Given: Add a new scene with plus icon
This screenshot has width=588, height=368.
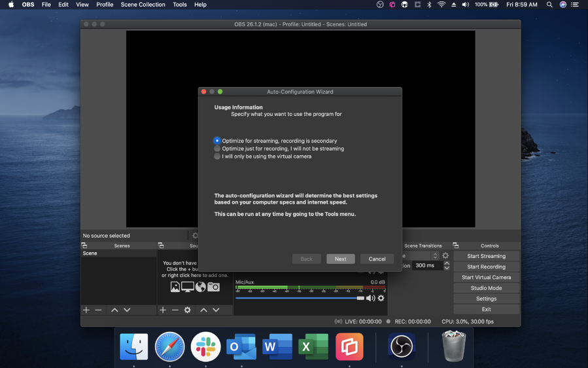Looking at the screenshot, I should 86,310.
